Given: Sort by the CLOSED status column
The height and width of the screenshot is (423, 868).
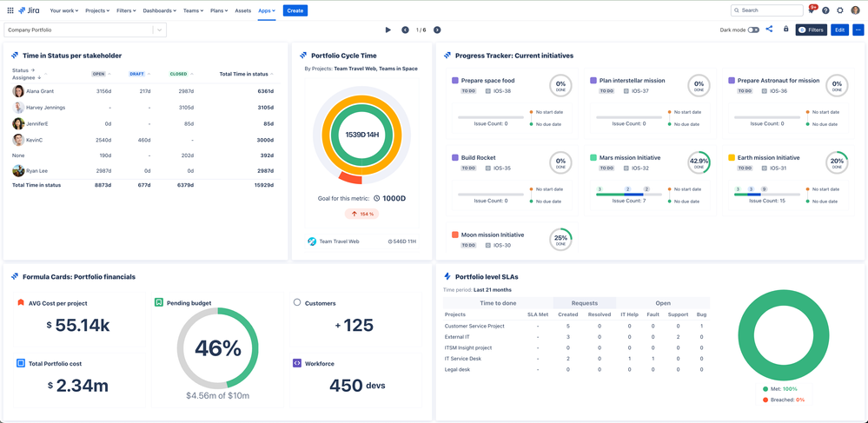Looking at the screenshot, I should [x=178, y=74].
